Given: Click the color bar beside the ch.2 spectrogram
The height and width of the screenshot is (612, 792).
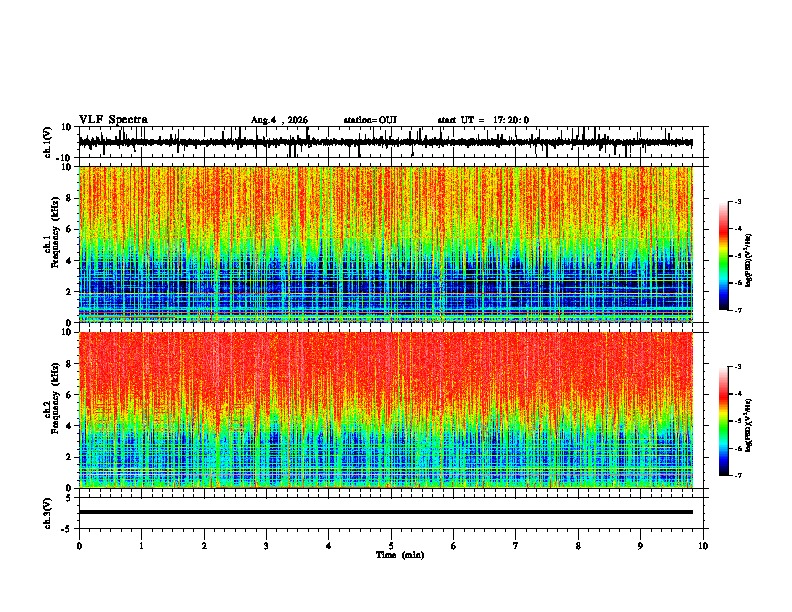Looking at the screenshot, I should pyautogui.click(x=724, y=421).
